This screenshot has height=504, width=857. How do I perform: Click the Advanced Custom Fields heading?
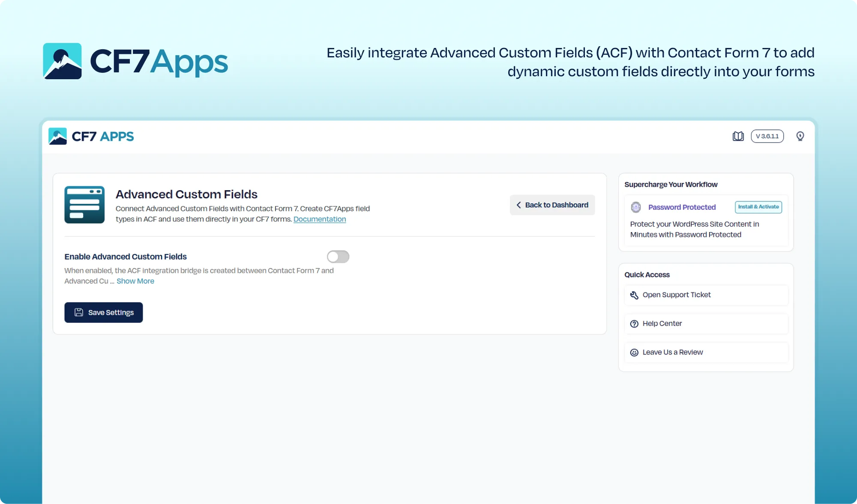(x=186, y=194)
